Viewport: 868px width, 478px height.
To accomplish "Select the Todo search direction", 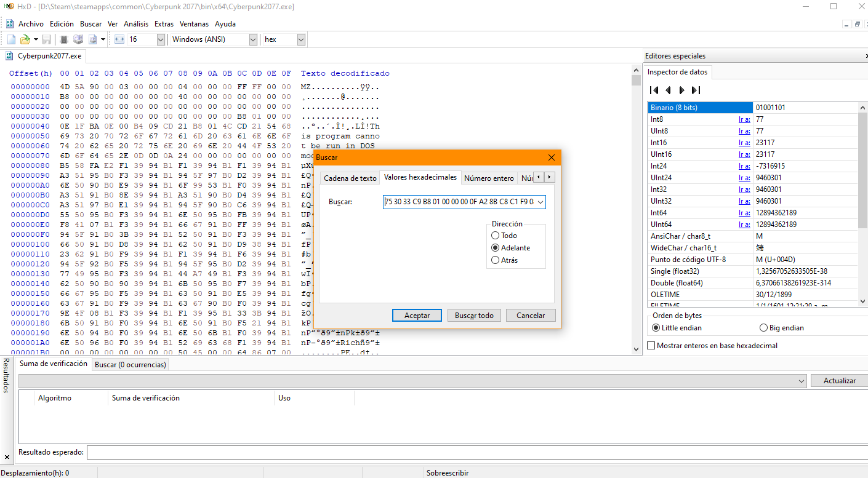I will [x=504, y=236].
